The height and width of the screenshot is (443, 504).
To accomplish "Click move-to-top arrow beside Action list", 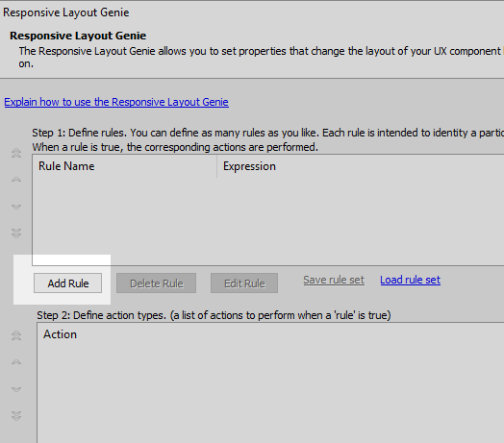I will click(16, 335).
